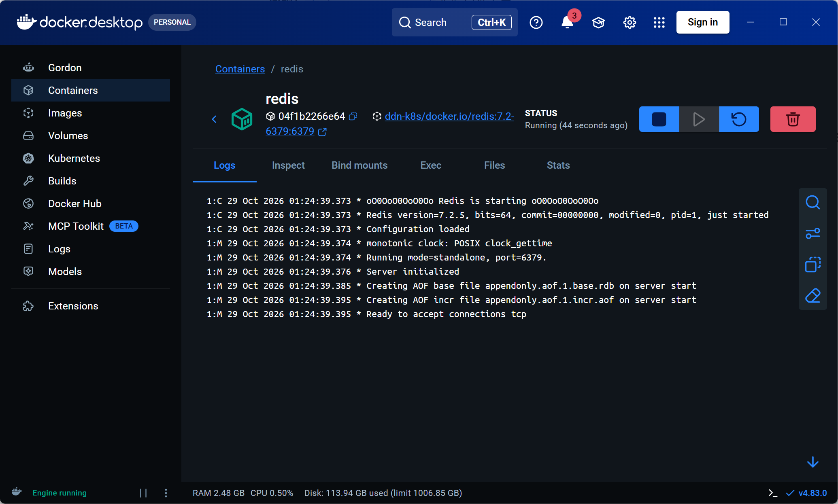Screen dimensions: 838x504
Task: Open the engine three-dot options menu
Action: (166, 493)
